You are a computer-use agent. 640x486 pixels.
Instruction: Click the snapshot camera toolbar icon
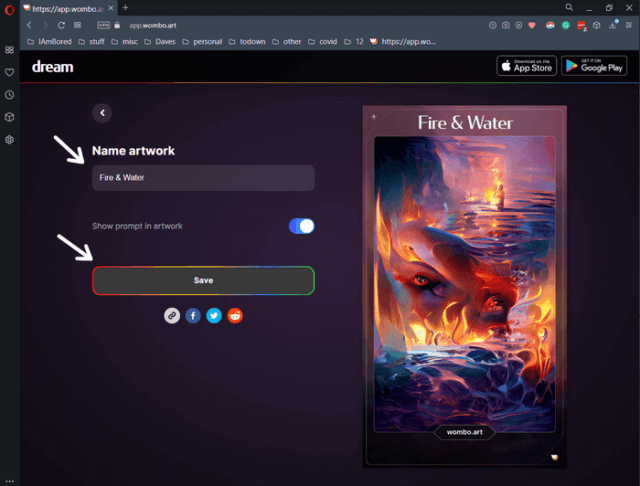[x=506, y=25]
